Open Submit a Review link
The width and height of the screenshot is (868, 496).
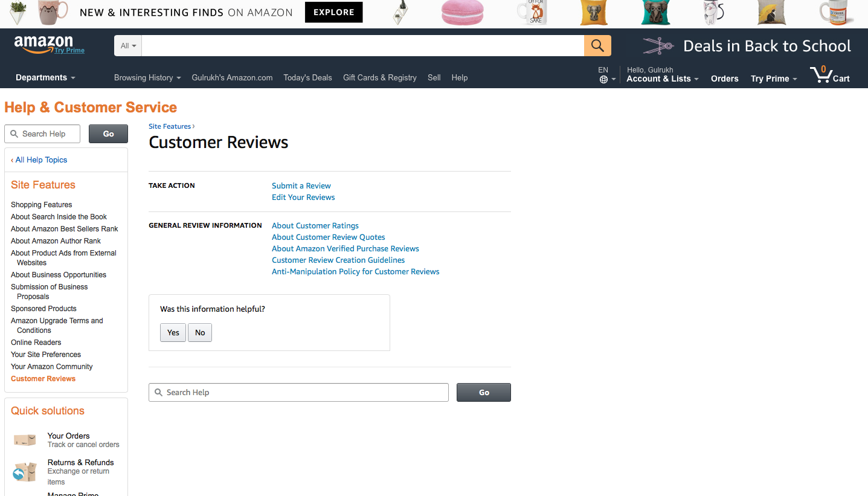click(301, 185)
